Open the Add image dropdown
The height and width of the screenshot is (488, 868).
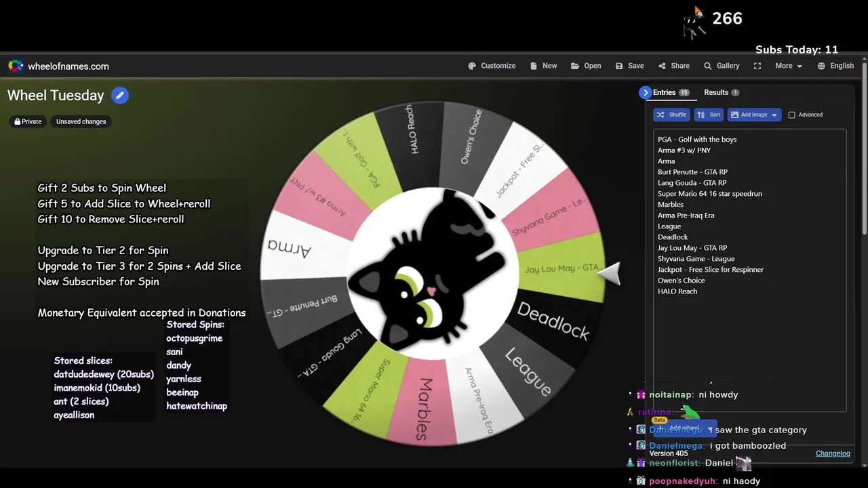point(754,115)
